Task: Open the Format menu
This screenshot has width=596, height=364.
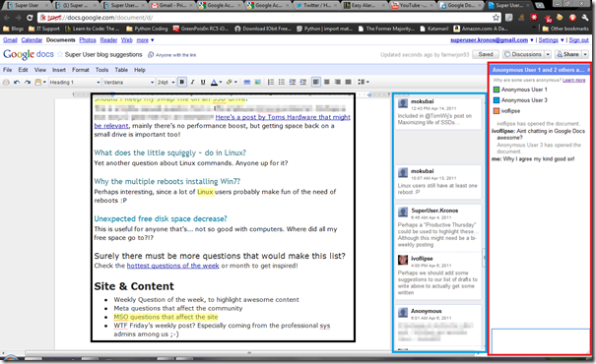Action: pyautogui.click(x=80, y=70)
